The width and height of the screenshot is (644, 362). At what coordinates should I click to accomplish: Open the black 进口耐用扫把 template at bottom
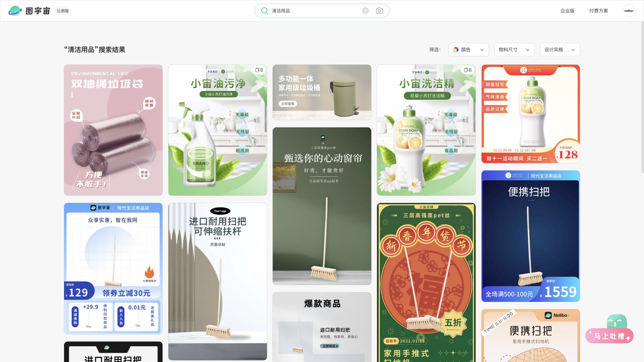(113, 352)
